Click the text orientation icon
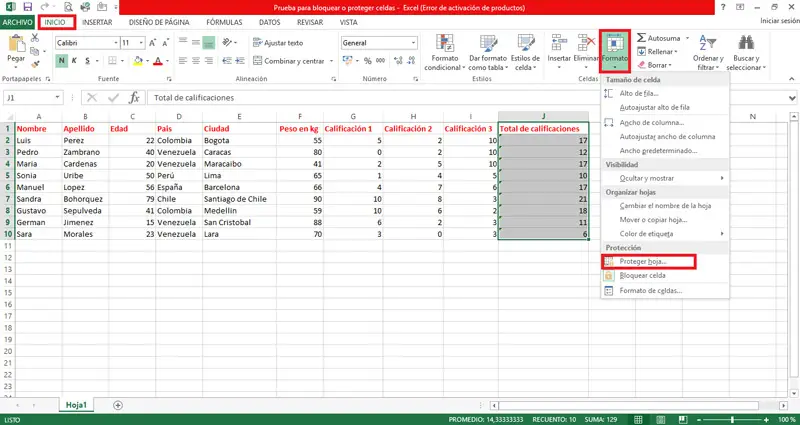This screenshot has width=800, height=425. [x=227, y=42]
